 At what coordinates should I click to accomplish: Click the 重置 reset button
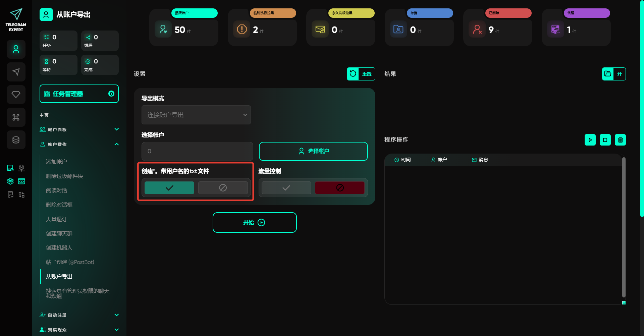pos(361,74)
